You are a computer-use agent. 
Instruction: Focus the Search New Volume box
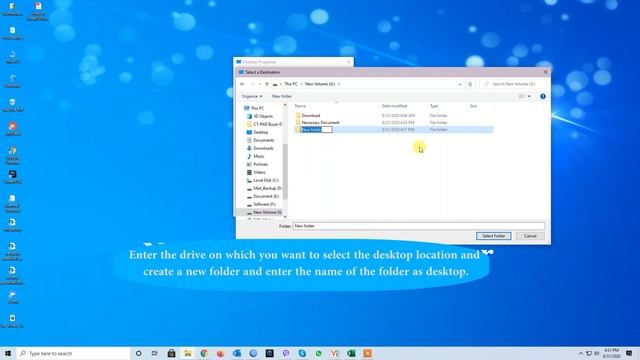[513, 84]
